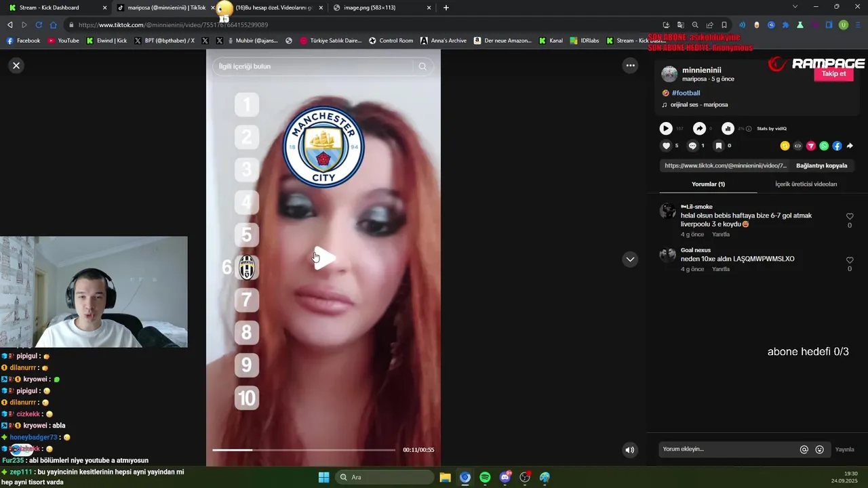Open File Explorer from taskbar
Viewport: 868px width, 488px height.
pyautogui.click(x=445, y=477)
